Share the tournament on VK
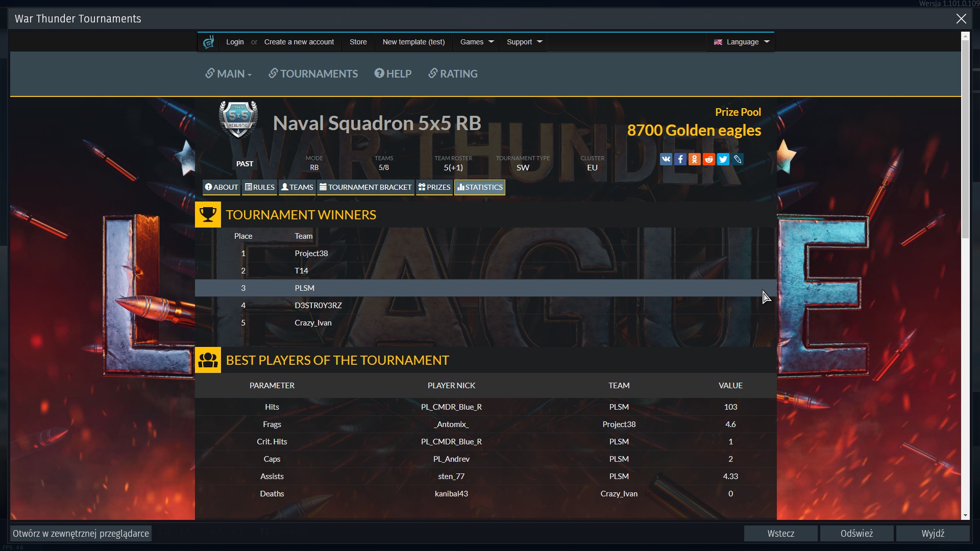 coord(666,159)
